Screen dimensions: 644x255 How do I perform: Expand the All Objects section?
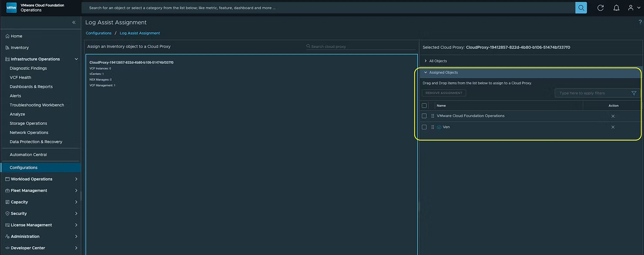tap(438, 61)
